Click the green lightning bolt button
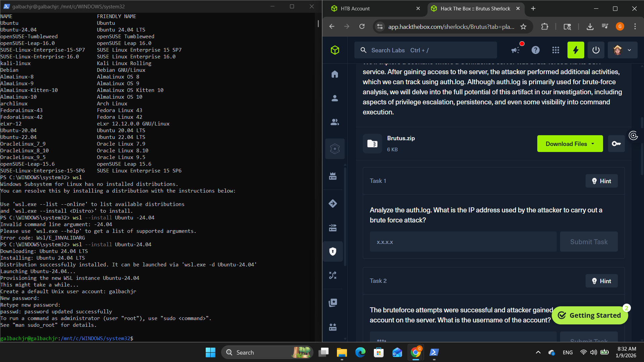 576,50
